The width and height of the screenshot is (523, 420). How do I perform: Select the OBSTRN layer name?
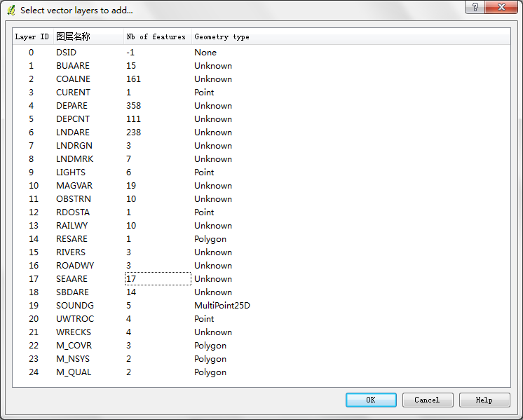click(74, 199)
